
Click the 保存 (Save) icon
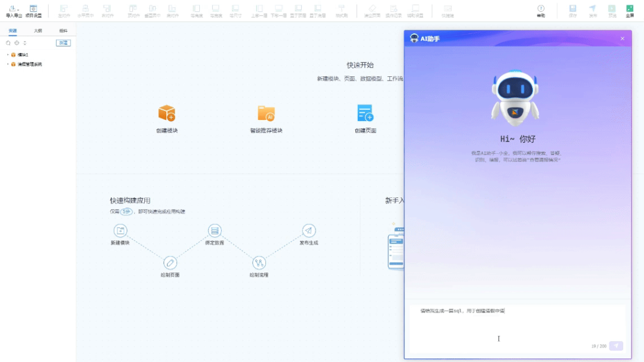point(572,10)
